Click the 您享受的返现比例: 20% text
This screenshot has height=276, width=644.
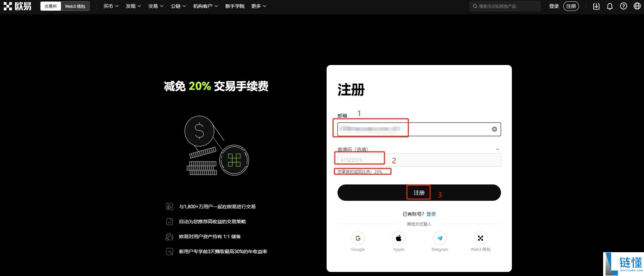pos(360,172)
